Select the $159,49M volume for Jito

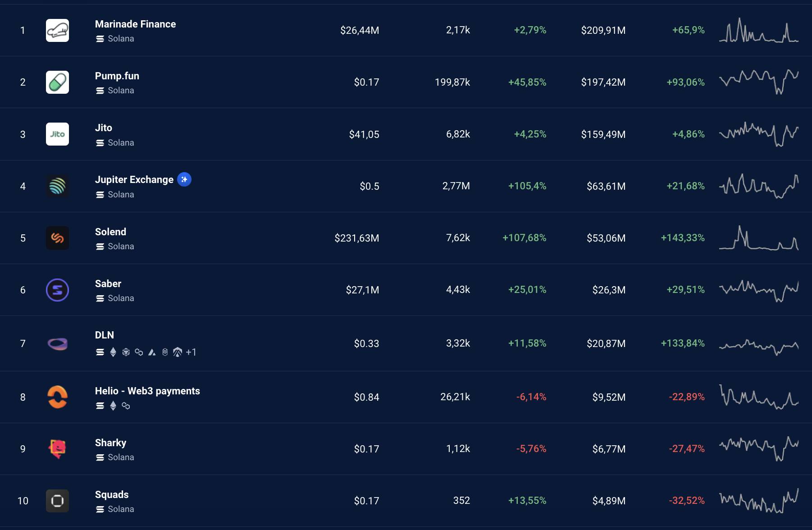(603, 134)
